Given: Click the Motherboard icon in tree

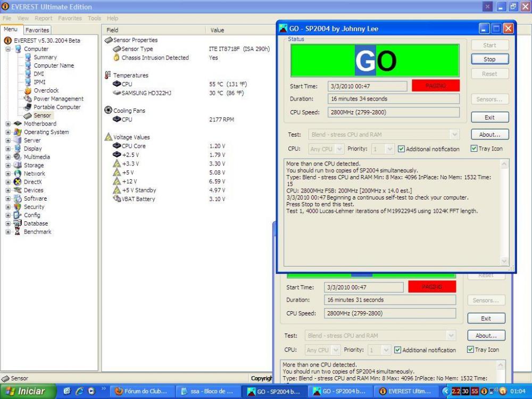Looking at the screenshot, I should [x=18, y=124].
